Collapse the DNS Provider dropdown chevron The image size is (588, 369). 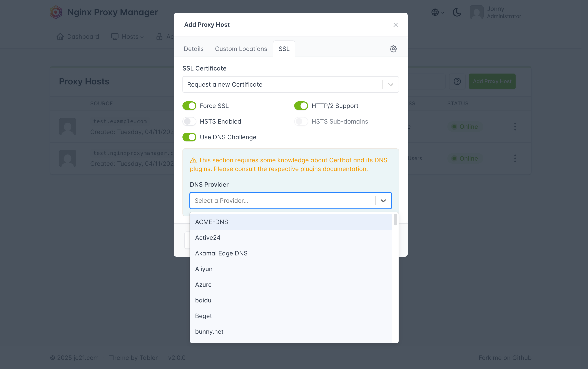(383, 201)
